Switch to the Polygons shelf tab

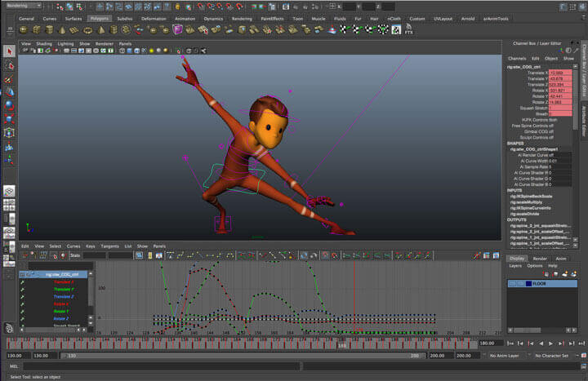pos(100,19)
